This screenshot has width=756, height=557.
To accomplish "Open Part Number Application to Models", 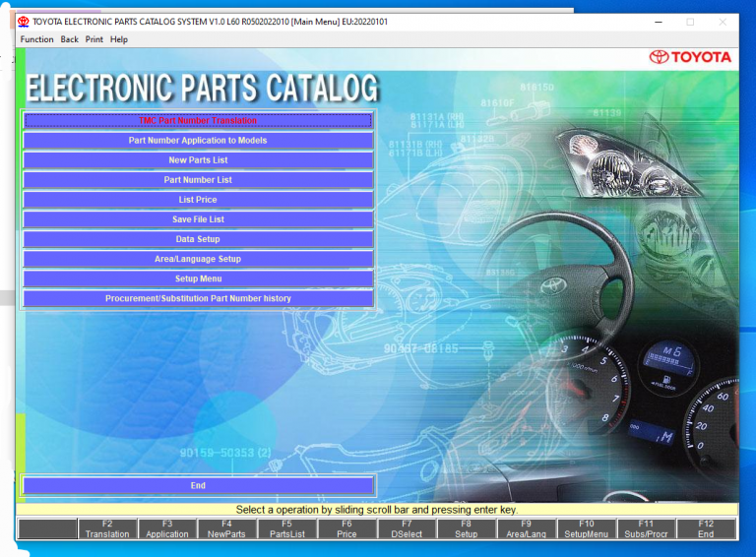I will pyautogui.click(x=198, y=140).
